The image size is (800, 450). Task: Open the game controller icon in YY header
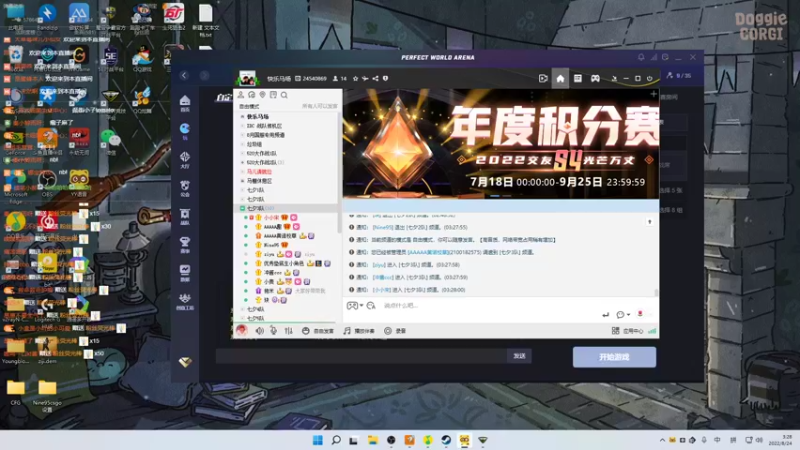coord(595,79)
